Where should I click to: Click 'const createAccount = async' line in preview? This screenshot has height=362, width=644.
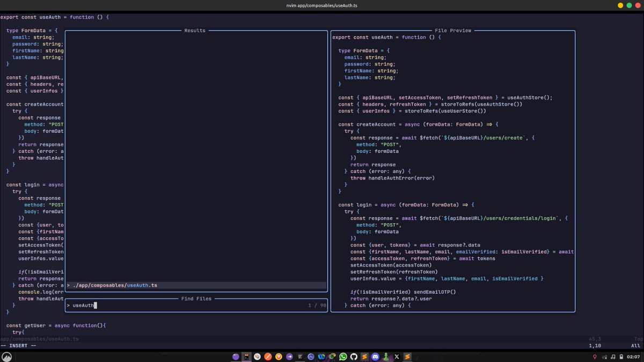click(x=419, y=124)
